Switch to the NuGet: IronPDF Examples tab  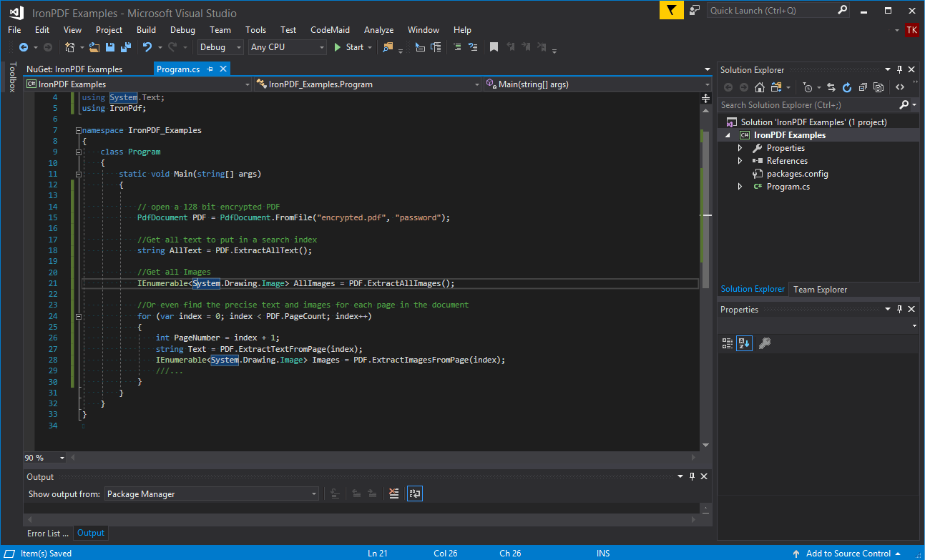click(x=74, y=69)
